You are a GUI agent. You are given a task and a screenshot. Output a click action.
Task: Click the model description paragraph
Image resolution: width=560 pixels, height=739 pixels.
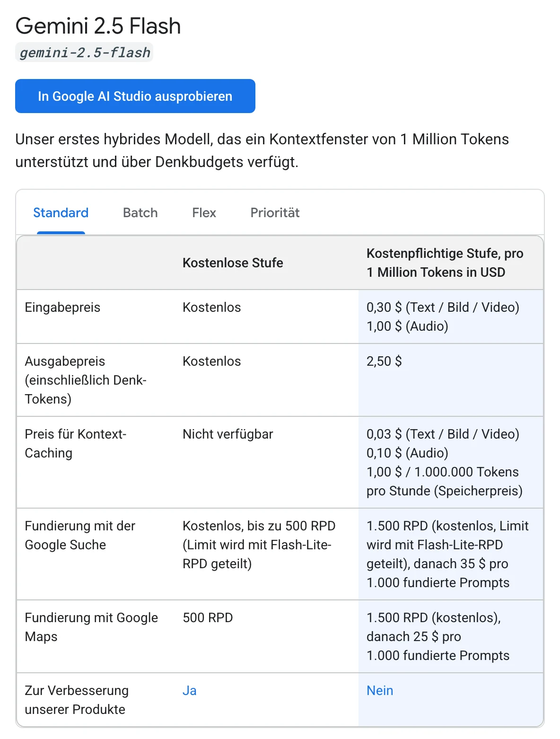[262, 150]
